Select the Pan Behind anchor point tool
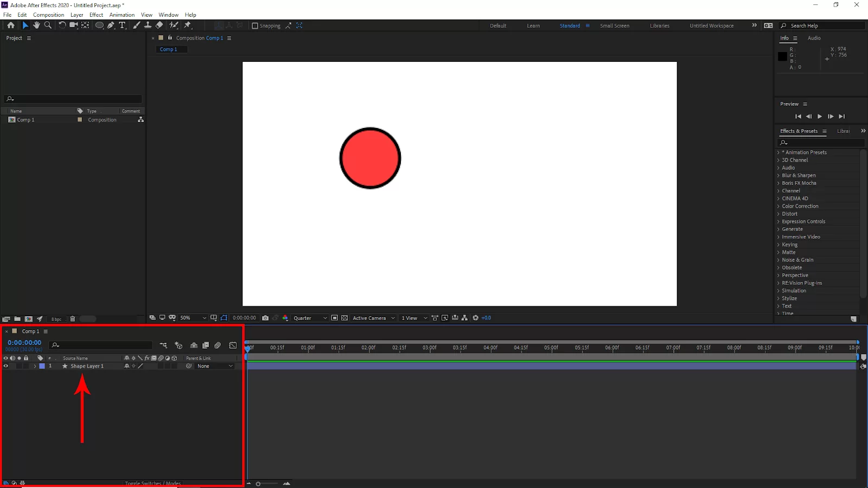Viewport: 868px width, 488px height. click(85, 25)
